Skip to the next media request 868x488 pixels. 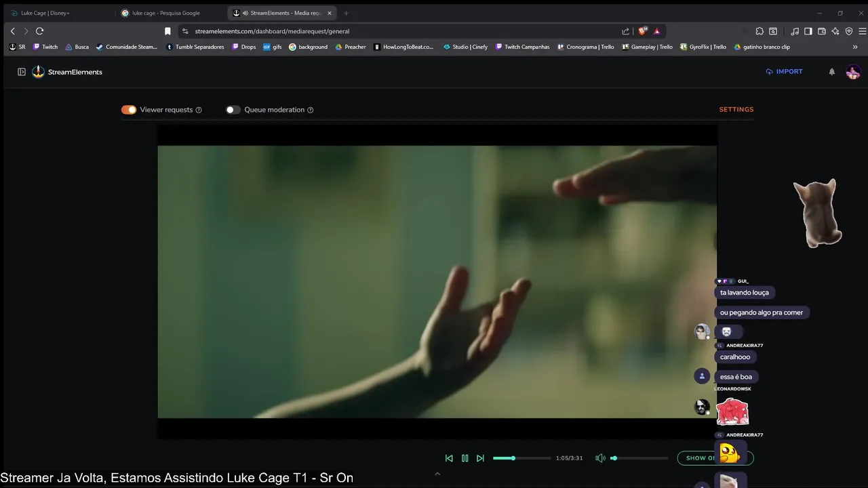point(480,458)
